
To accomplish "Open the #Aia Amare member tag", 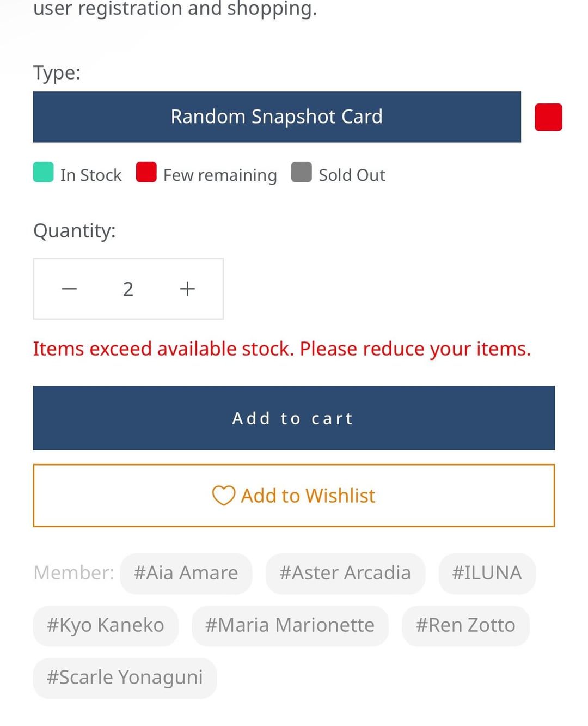I will [x=186, y=574].
